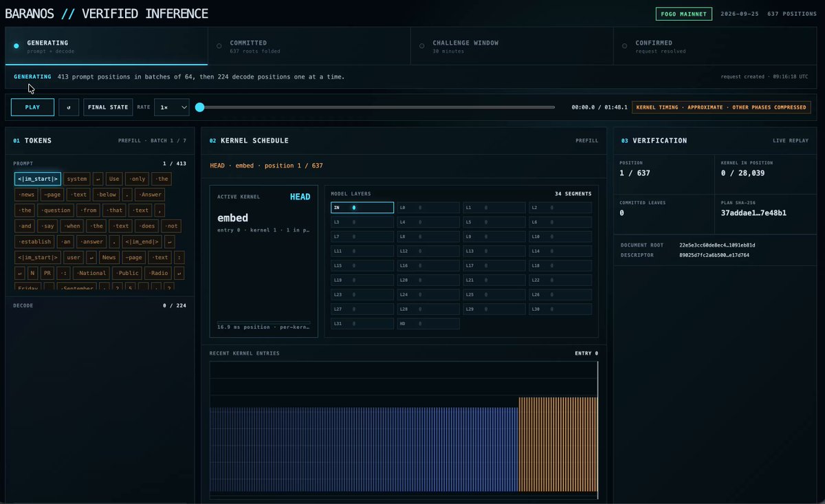Select the GENERATING phase step
825x504 pixels.
pos(107,46)
